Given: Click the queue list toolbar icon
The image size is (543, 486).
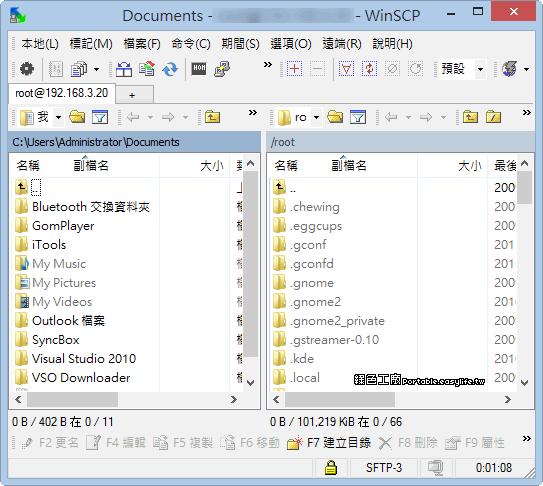Looking at the screenshot, I should pyautogui.click(x=55, y=69).
